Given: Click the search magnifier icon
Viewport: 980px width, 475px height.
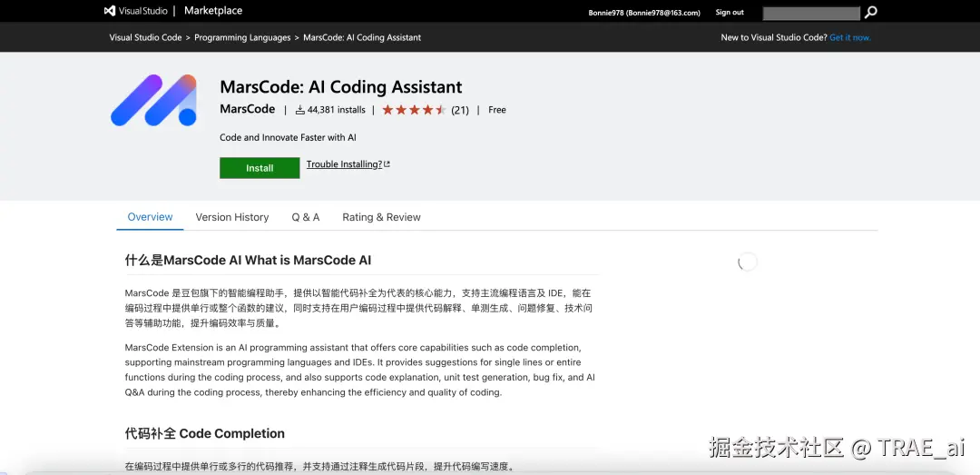Looking at the screenshot, I should [871, 12].
